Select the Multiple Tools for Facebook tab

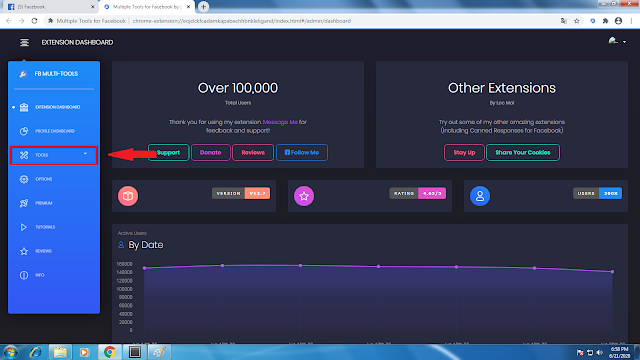(x=147, y=7)
